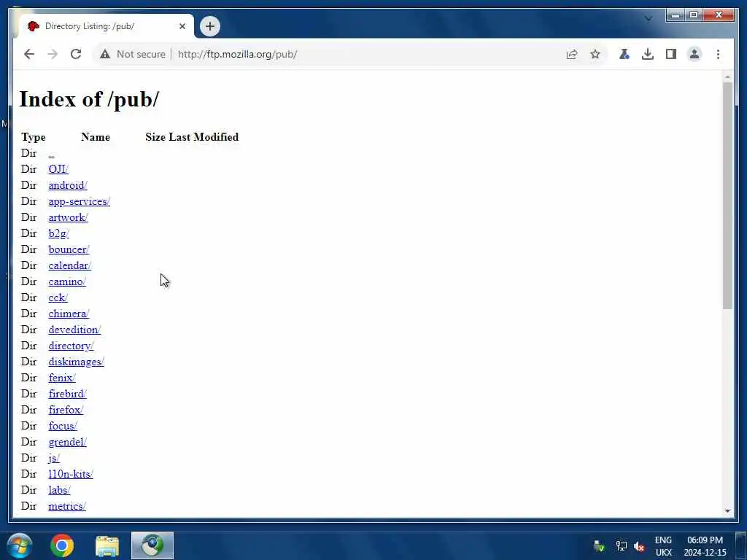The image size is (747, 560).
Task: Open the diskimages/ directory
Action: pos(76,362)
